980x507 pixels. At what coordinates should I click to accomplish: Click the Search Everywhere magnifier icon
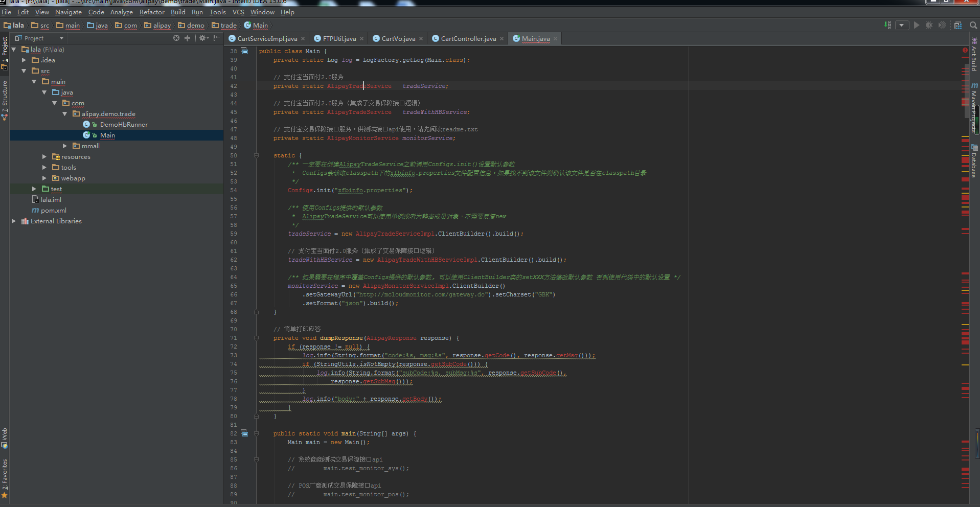coord(973,25)
